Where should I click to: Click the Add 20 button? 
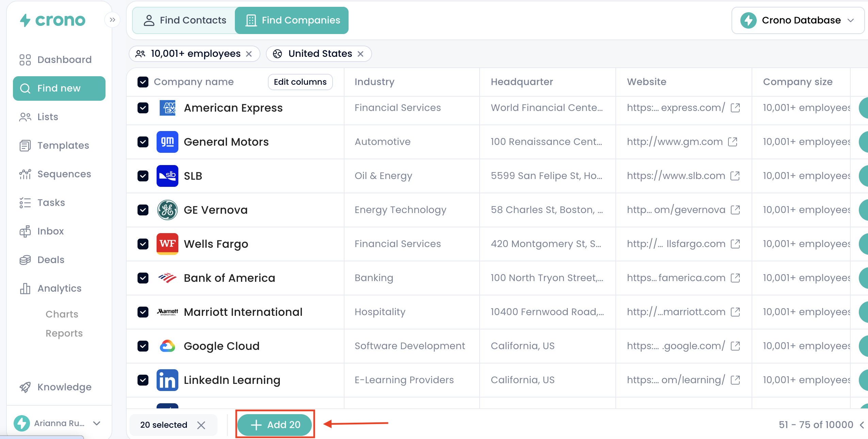275,425
